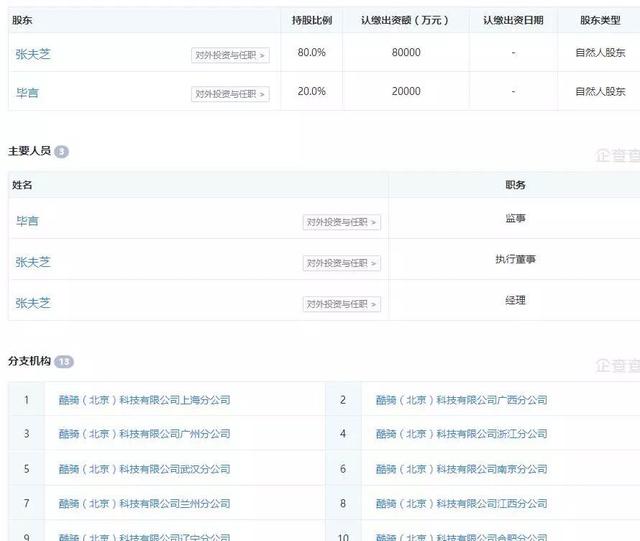Open 酷骑（北京）科技有限公司广州分公司 branch link
The width and height of the screenshot is (640, 541).
[x=144, y=434]
